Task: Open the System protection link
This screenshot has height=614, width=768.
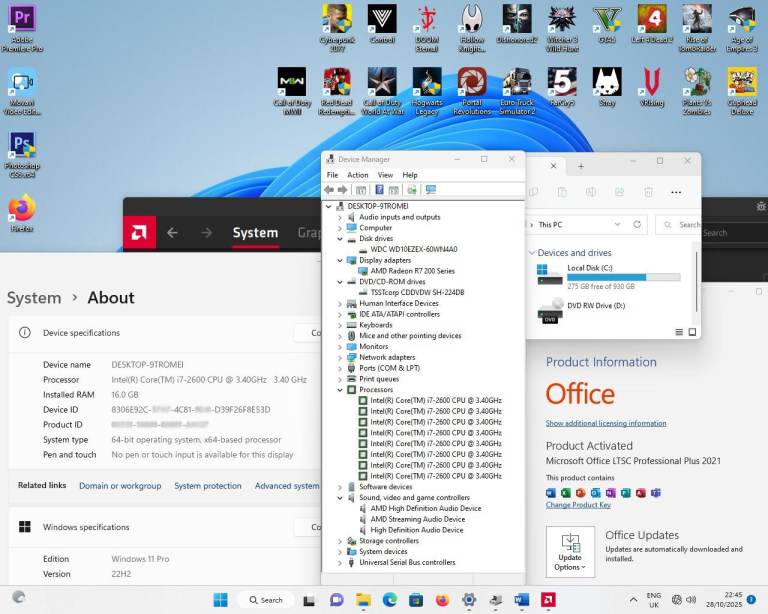Action: (x=208, y=486)
